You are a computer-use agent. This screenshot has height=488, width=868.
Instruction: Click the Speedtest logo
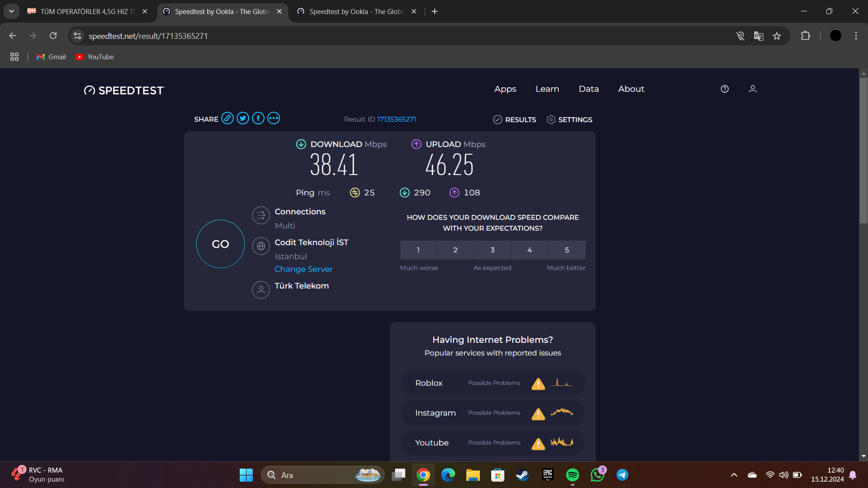124,90
